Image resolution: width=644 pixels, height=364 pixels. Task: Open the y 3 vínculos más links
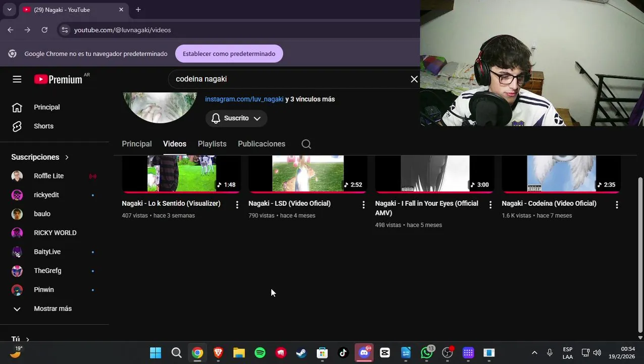point(310,99)
